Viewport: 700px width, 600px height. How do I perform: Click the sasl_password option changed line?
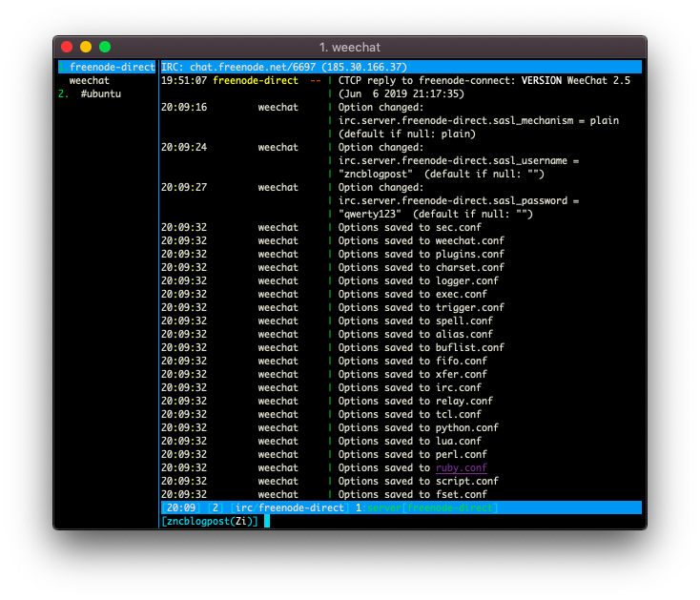click(x=458, y=201)
